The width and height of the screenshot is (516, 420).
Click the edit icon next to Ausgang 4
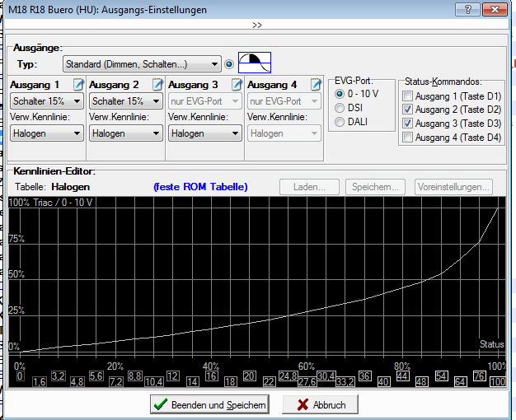tap(316, 85)
